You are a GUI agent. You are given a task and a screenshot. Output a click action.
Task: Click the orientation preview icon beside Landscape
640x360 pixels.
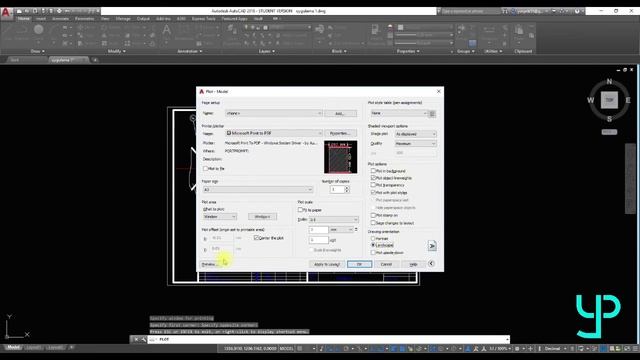pyautogui.click(x=432, y=246)
